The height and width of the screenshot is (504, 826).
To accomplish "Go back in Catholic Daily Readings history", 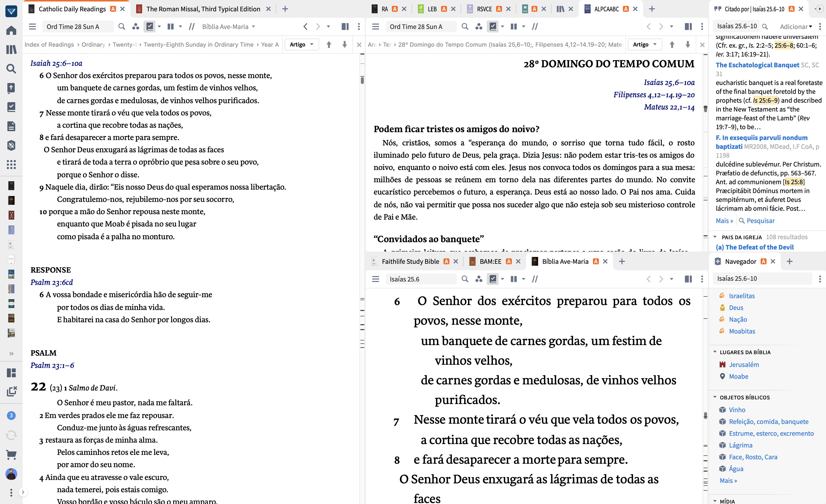I will point(305,27).
